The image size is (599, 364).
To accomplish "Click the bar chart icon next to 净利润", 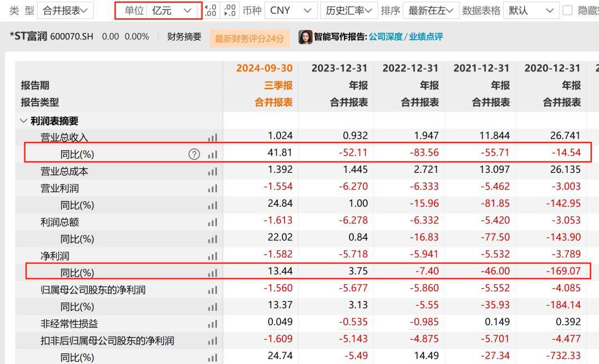I will pyautogui.click(x=212, y=257).
